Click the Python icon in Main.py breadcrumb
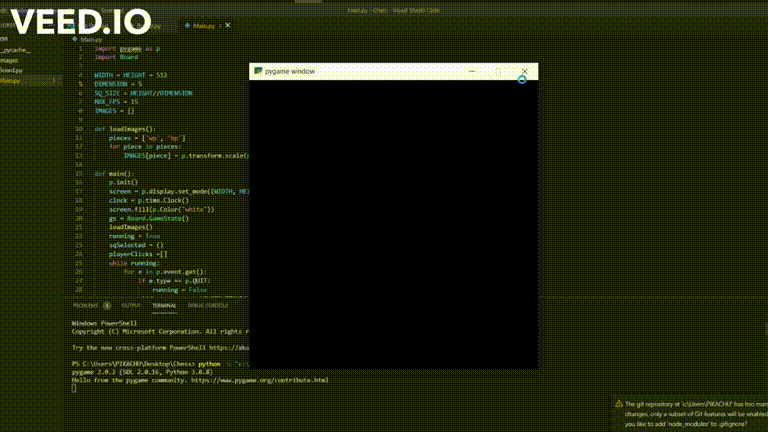The width and height of the screenshot is (768, 432). (x=74, y=39)
